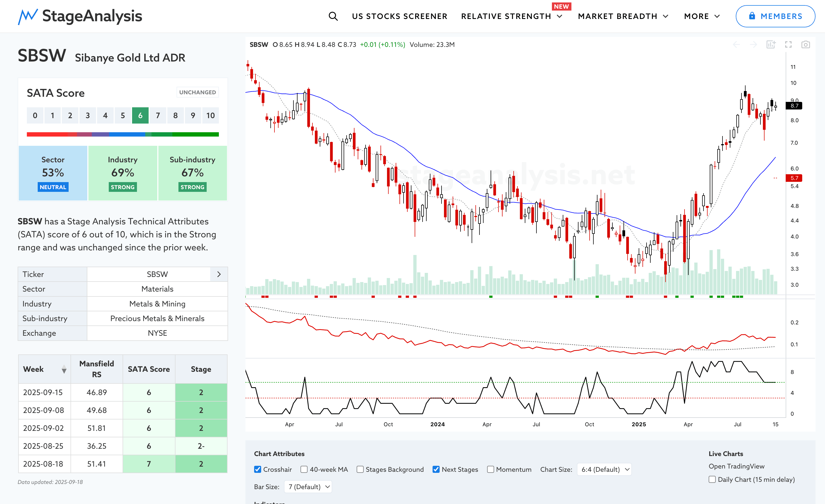Take chart snapshot with camera icon
This screenshot has height=504, width=825.
tap(805, 44)
